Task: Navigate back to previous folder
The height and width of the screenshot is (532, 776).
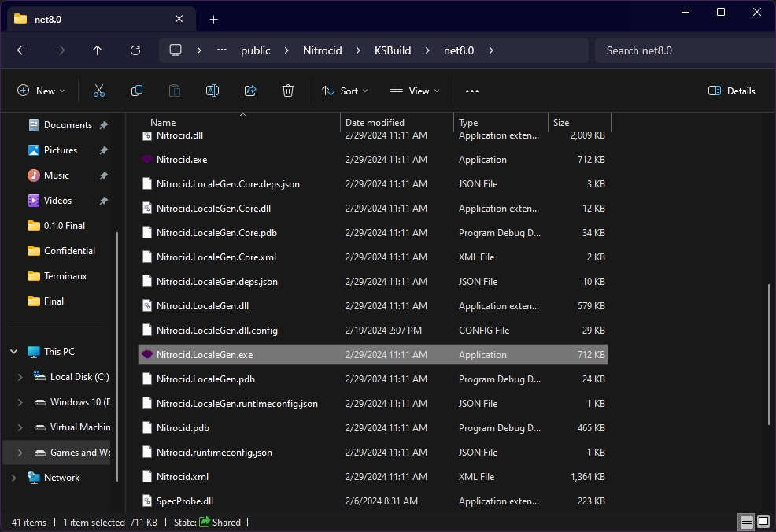Action: click(22, 50)
